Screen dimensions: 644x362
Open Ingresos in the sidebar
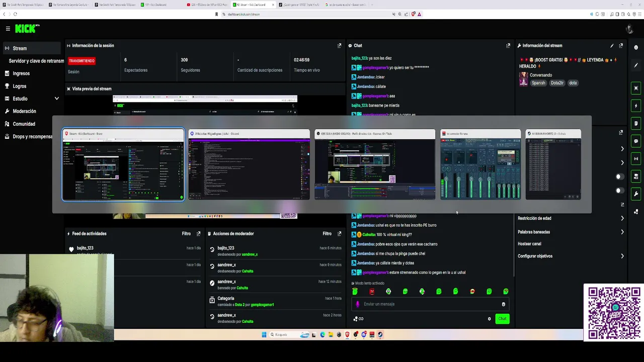tap(31, 73)
